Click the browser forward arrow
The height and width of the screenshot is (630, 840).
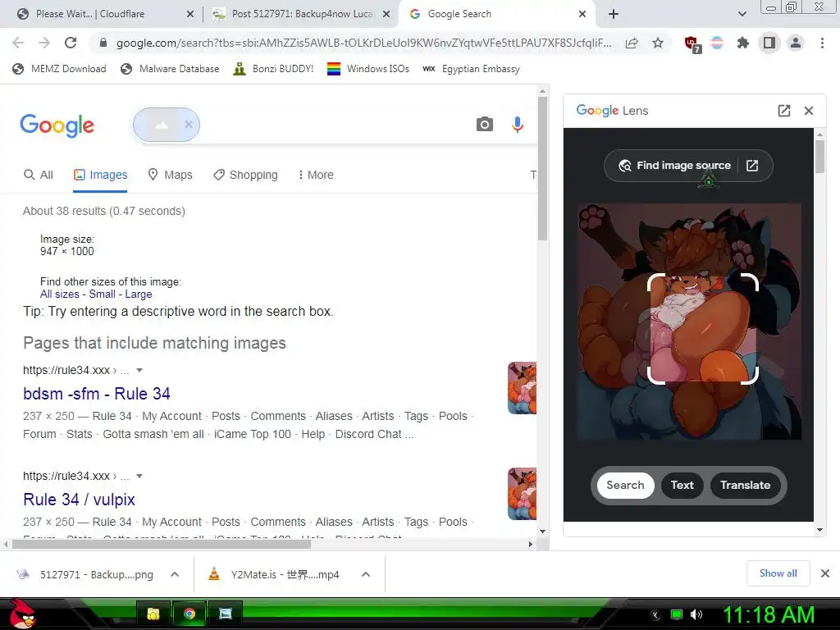coord(44,43)
